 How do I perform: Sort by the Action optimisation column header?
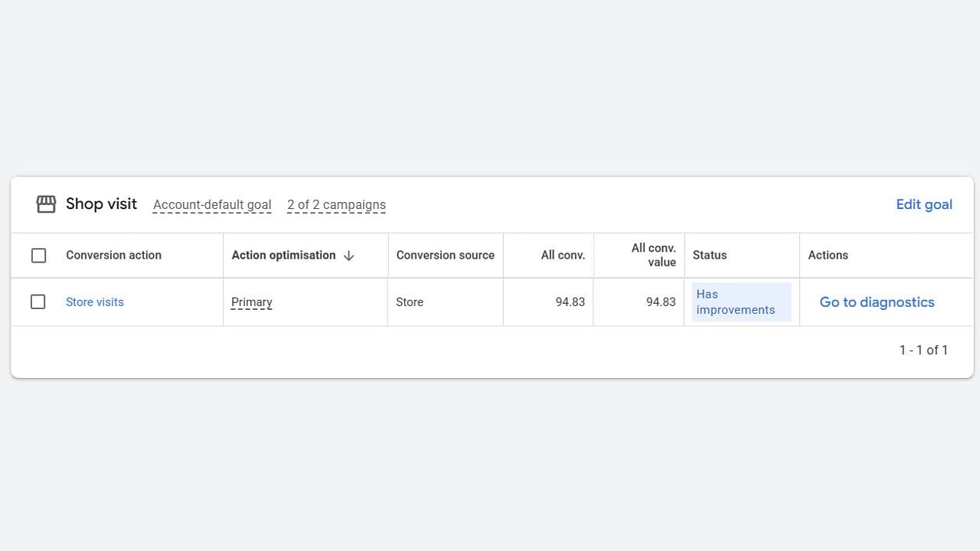283,256
